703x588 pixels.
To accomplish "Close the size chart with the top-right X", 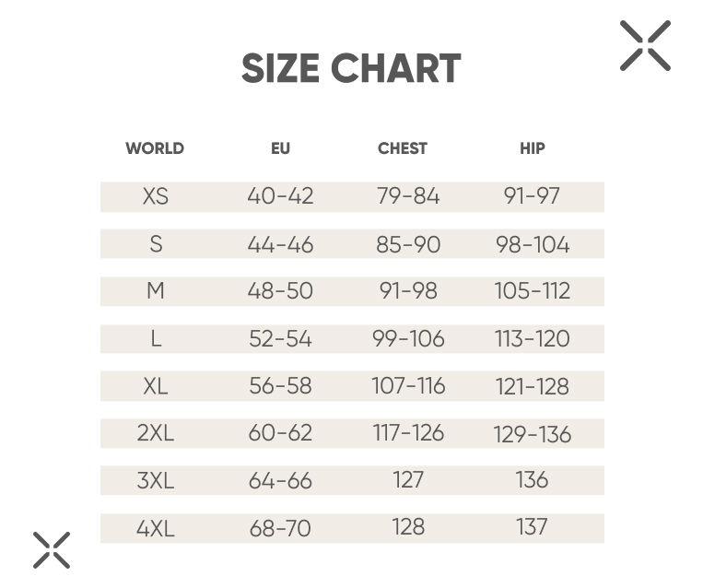I will (645, 45).
